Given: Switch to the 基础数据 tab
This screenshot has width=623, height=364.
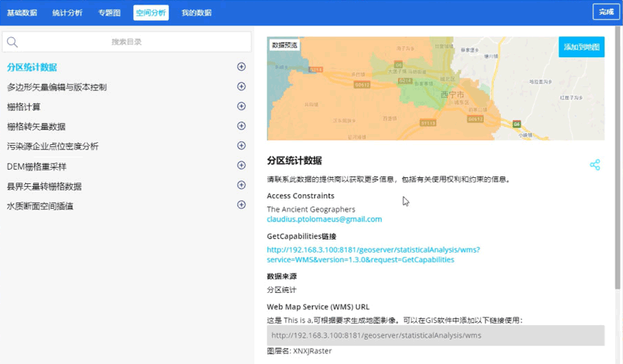Looking at the screenshot, I should 22,12.
